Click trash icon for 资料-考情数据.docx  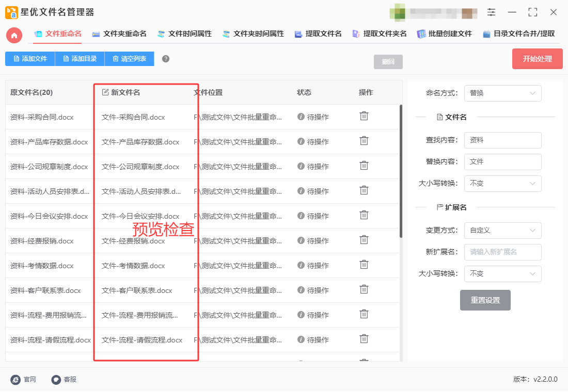(364, 265)
